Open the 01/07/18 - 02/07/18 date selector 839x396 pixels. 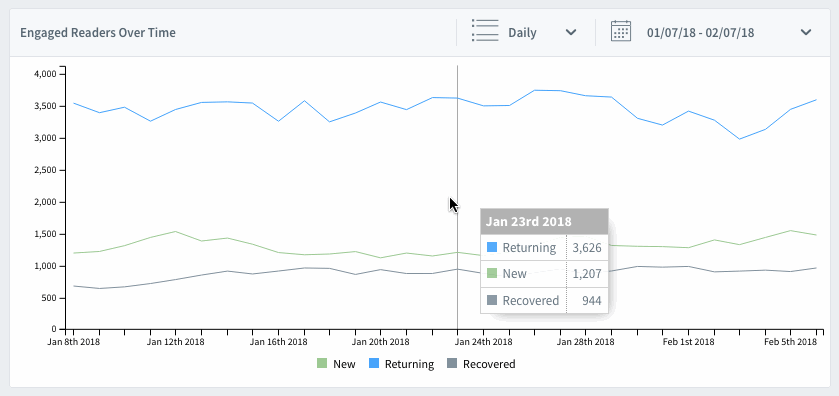pyautogui.click(x=711, y=32)
